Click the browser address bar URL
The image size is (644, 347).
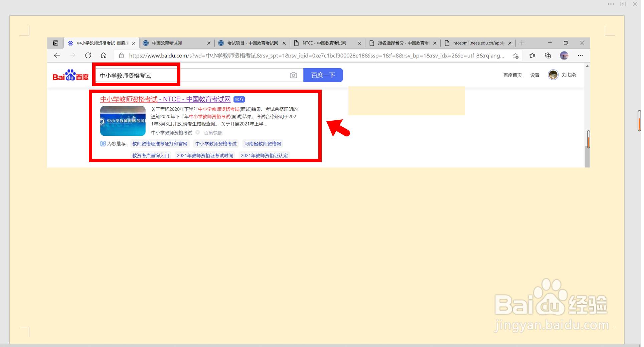coord(316,55)
